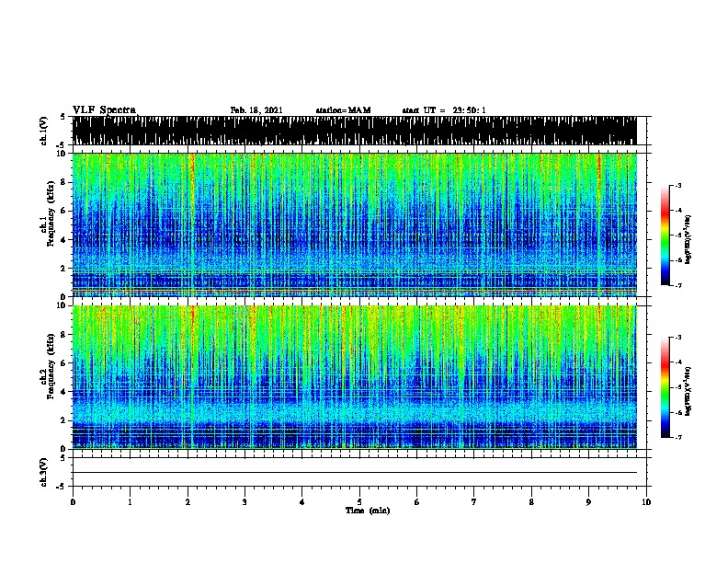The width and height of the screenshot is (728, 563).
Task: Click time axis tick label "1"
Action: 130,501
